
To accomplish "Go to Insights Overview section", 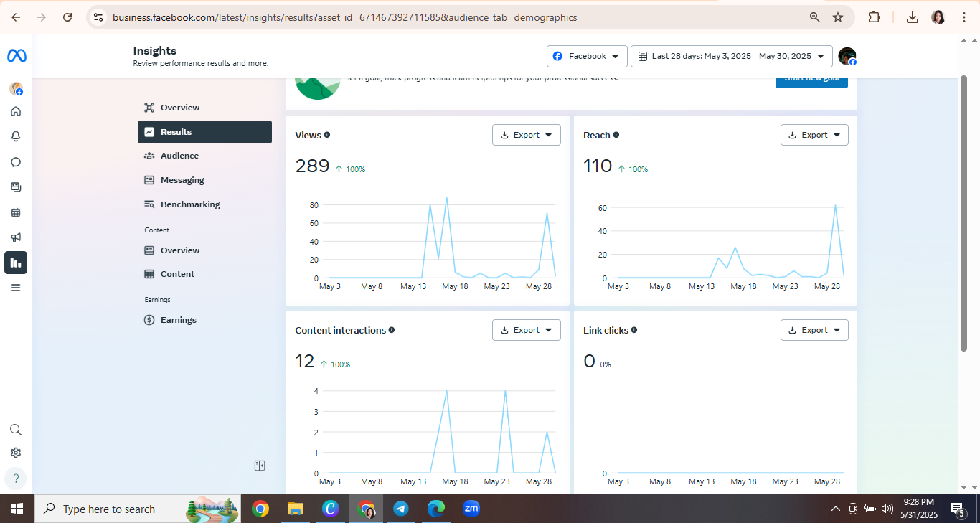I will pos(205,108).
